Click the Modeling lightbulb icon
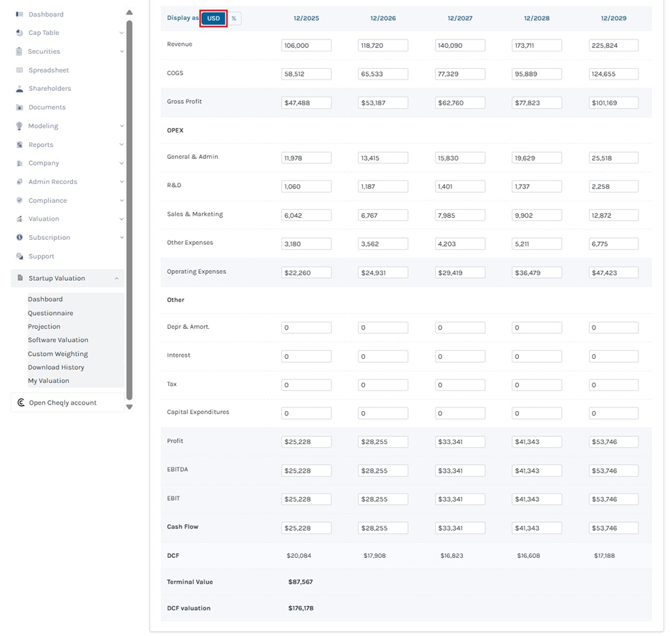 coord(19,126)
